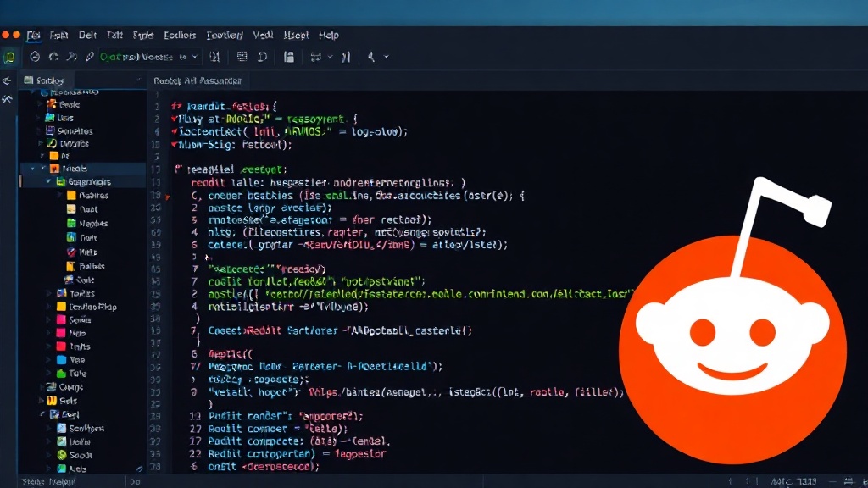Click the green folder icon in the expanded subtree
The width and height of the screenshot is (868, 488).
[x=71, y=224]
